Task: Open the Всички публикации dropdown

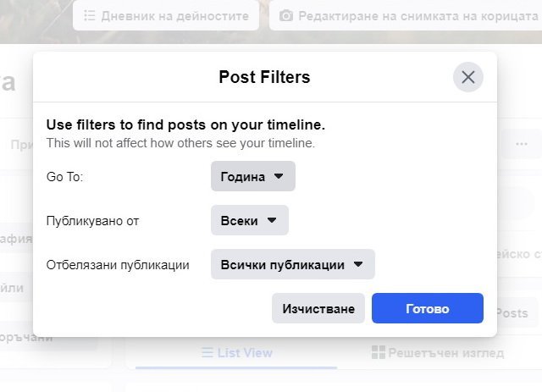Action: (x=292, y=264)
